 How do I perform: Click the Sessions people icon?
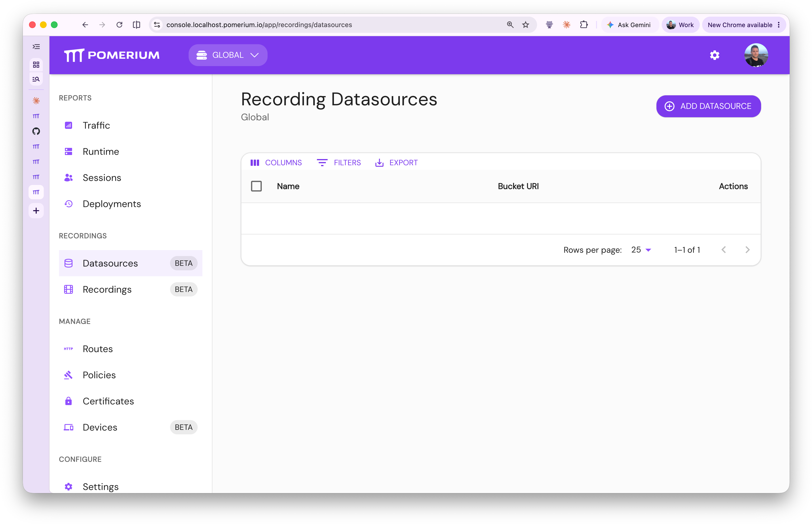pyautogui.click(x=68, y=178)
